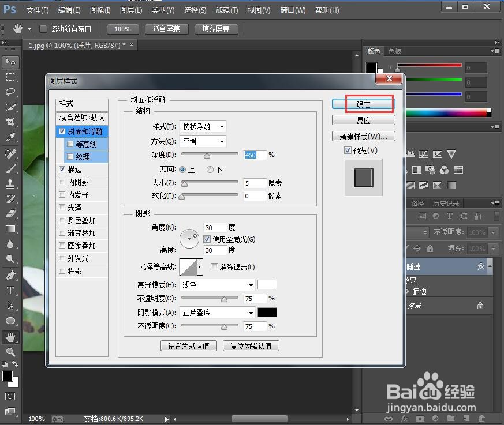Open 方法 dropdown showing 平滑

pyautogui.click(x=203, y=141)
